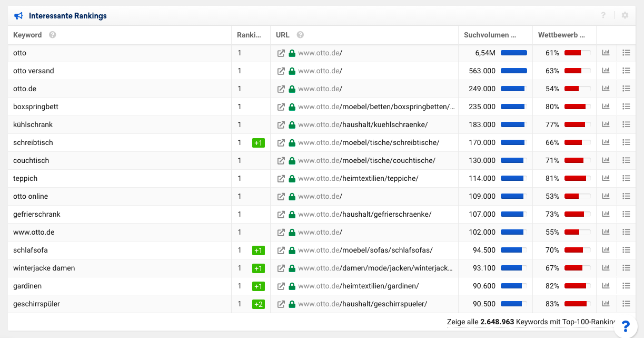644x338 pixels.
Task: Click the help icon next to the Keyword header
Action: (x=52, y=35)
